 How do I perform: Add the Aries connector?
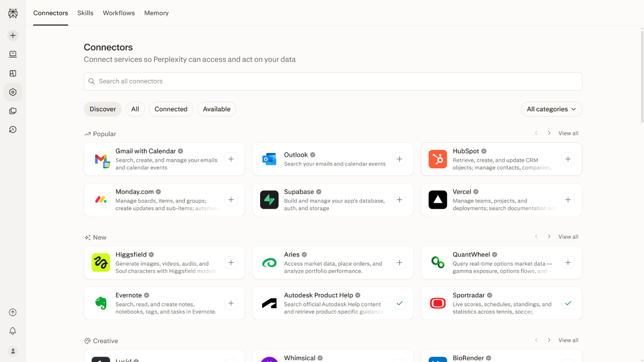(399, 263)
